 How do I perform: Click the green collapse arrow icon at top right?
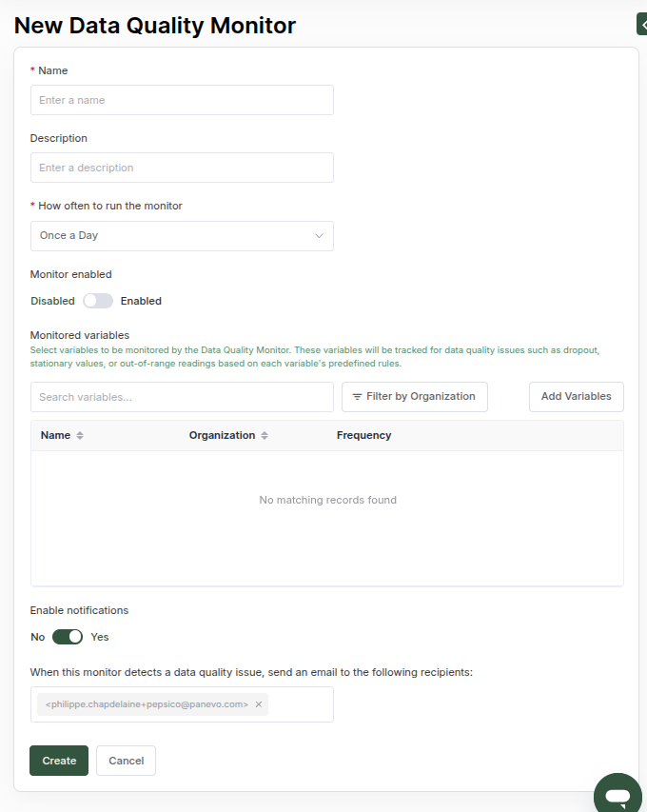coord(642,25)
